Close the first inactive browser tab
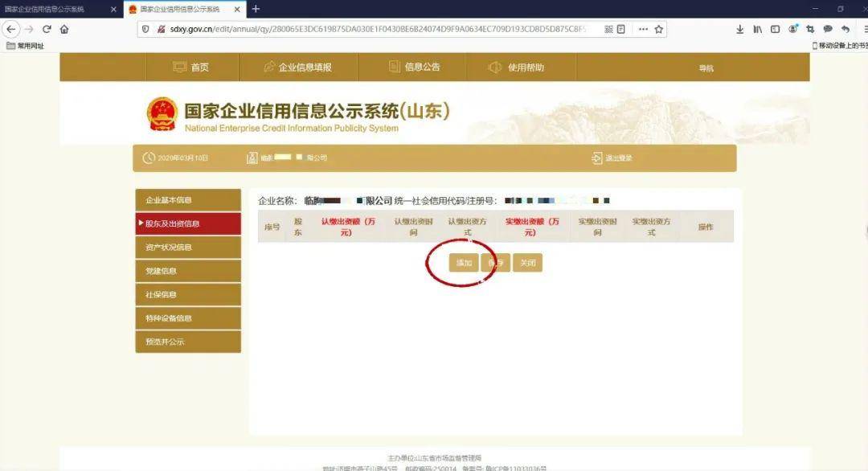The height and width of the screenshot is (471, 868). pyautogui.click(x=113, y=10)
